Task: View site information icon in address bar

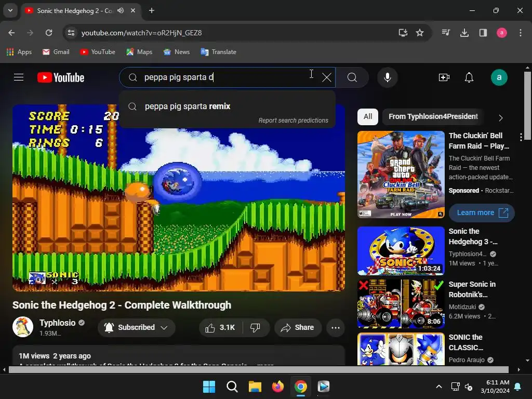Action: tap(71, 33)
